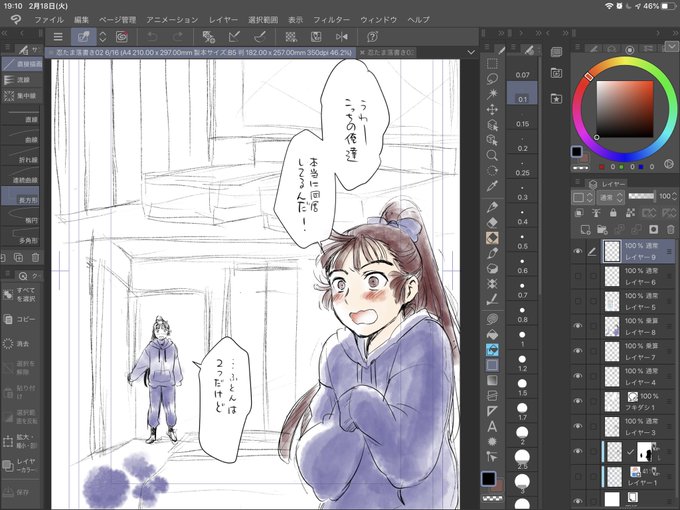Hide レイヤー 9 with its eye icon
The width and height of the screenshot is (680, 510).
pos(578,252)
